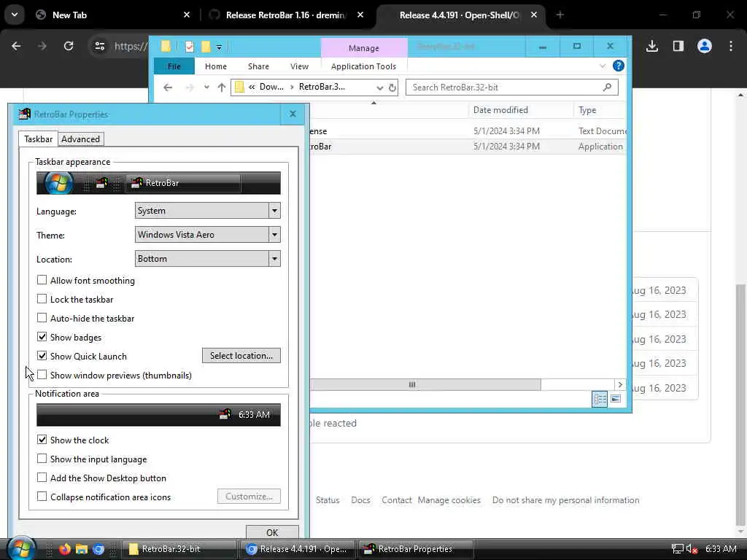Open Customize Quick Access Toolbar dropdown
This screenshot has height=560, width=747.
[219, 47]
